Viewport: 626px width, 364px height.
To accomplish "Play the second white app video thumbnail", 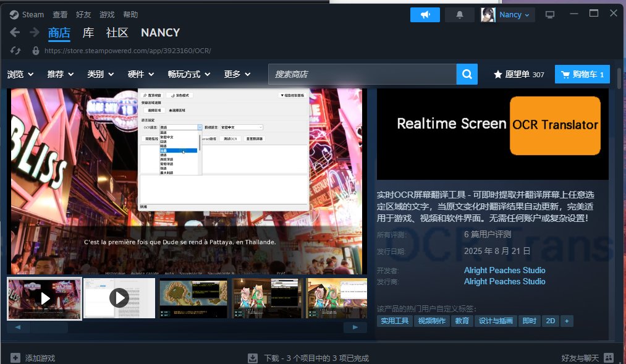I will [119, 298].
